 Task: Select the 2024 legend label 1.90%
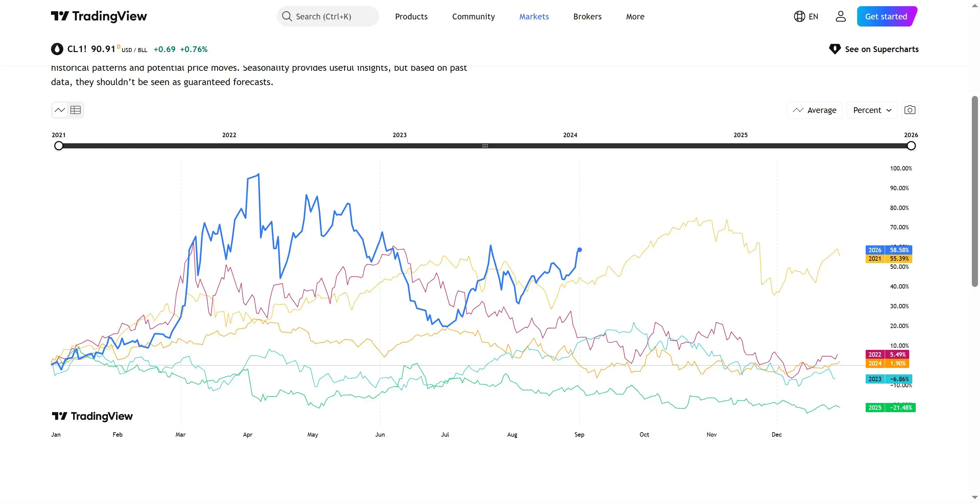[887, 363]
